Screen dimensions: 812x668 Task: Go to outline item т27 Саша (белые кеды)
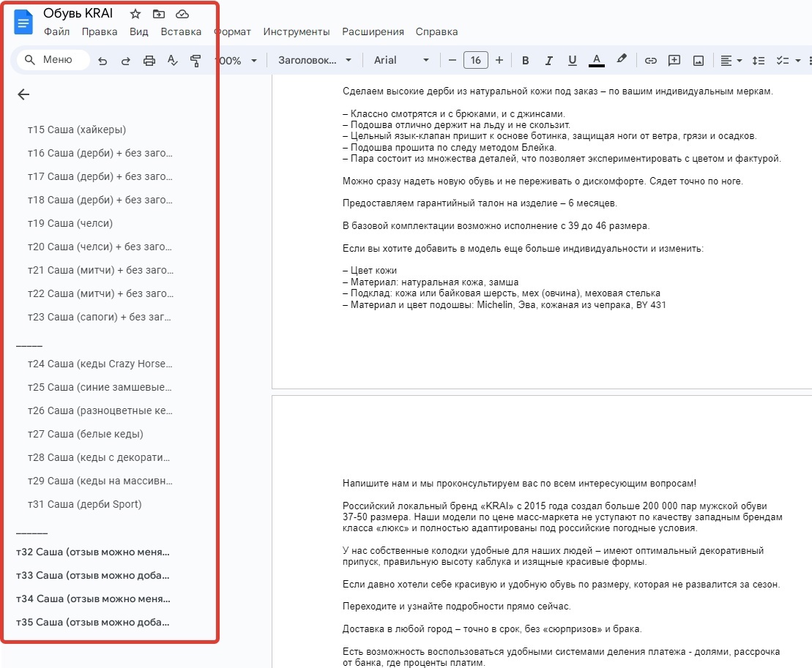point(86,434)
